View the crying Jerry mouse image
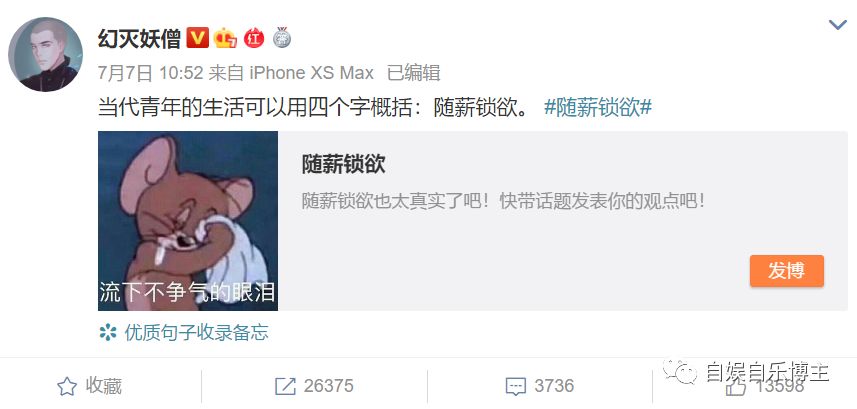 click(x=188, y=221)
